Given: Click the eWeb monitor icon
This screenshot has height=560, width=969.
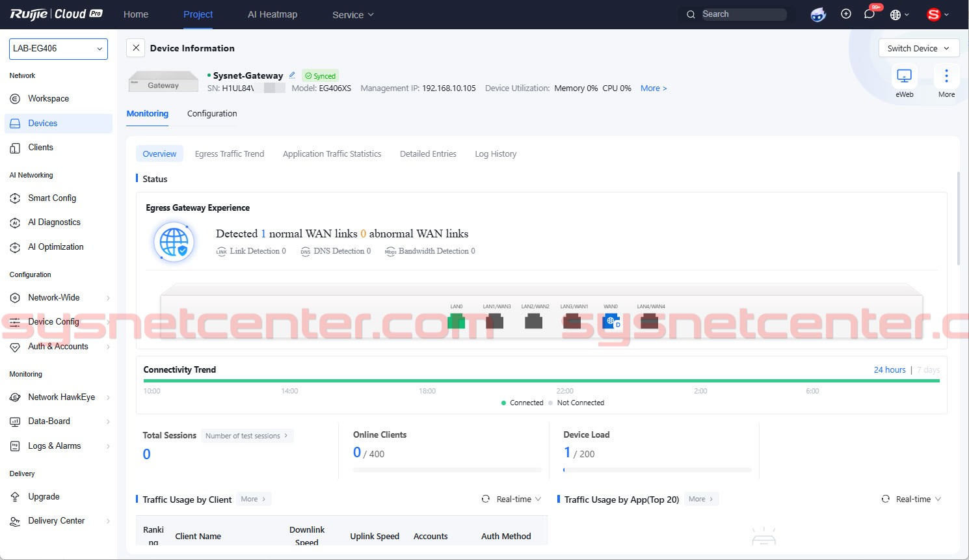Looking at the screenshot, I should [x=904, y=76].
